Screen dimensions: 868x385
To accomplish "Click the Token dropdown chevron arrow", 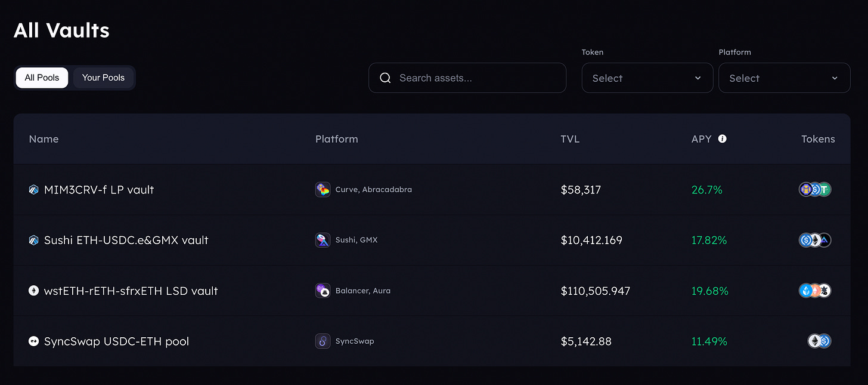I will pos(697,78).
